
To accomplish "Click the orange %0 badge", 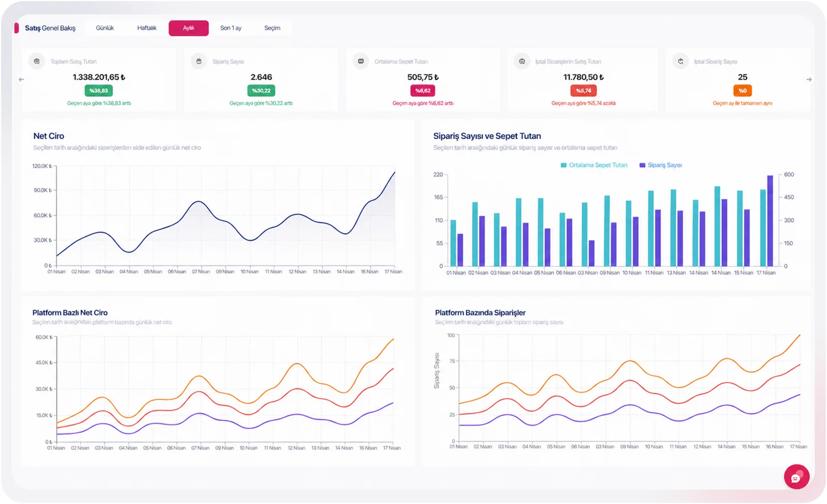I will click(x=742, y=90).
